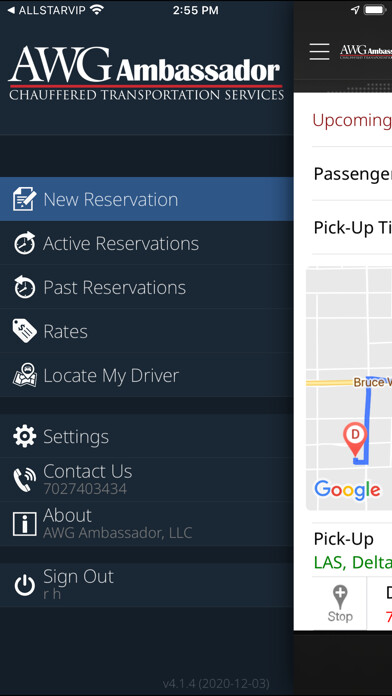392x696 pixels.
Task: Tap the red D map marker
Action: [x=355, y=439]
